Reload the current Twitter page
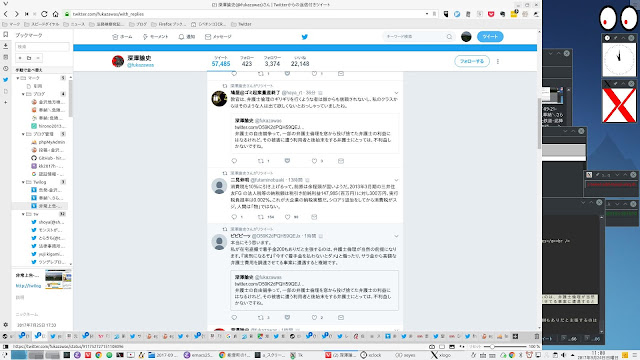Viewport: 640px width, 360px height. (x=44, y=14)
